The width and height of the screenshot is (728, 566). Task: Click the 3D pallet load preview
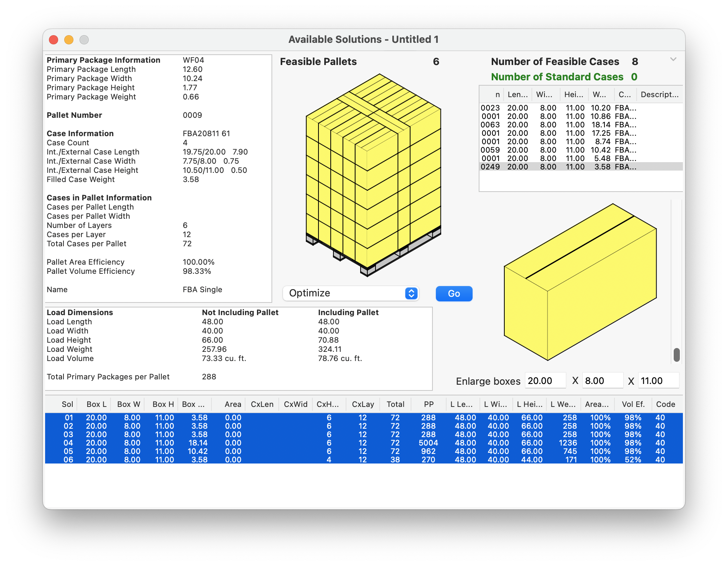click(x=374, y=175)
